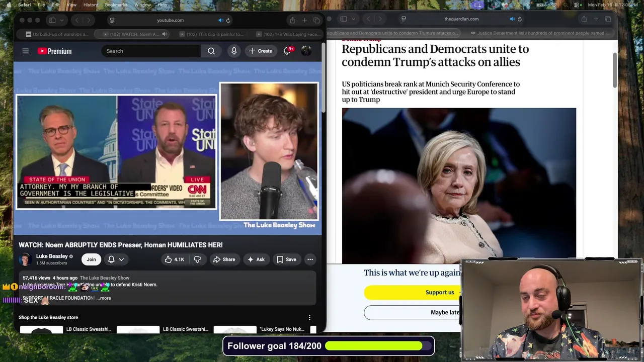Switch to 'US build-up of warships' tab

[58, 34]
